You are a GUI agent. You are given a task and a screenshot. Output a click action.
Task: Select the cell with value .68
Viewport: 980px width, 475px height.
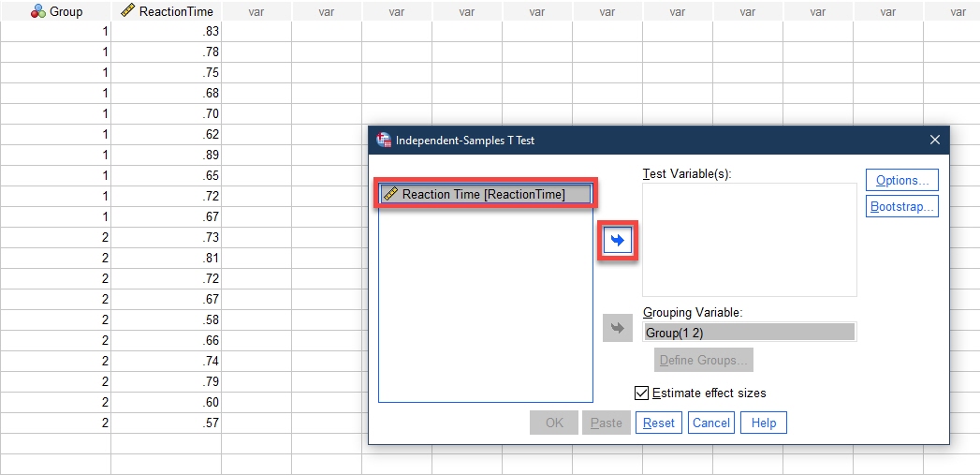click(x=167, y=94)
